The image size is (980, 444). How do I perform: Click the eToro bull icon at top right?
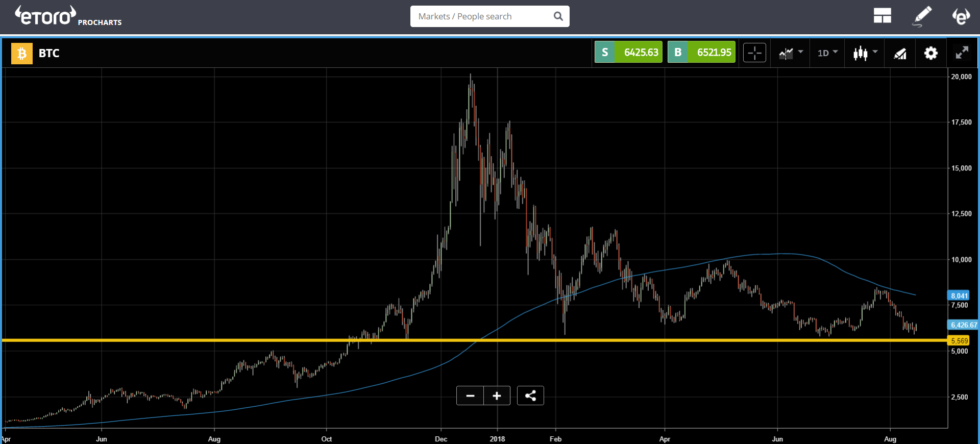click(961, 16)
